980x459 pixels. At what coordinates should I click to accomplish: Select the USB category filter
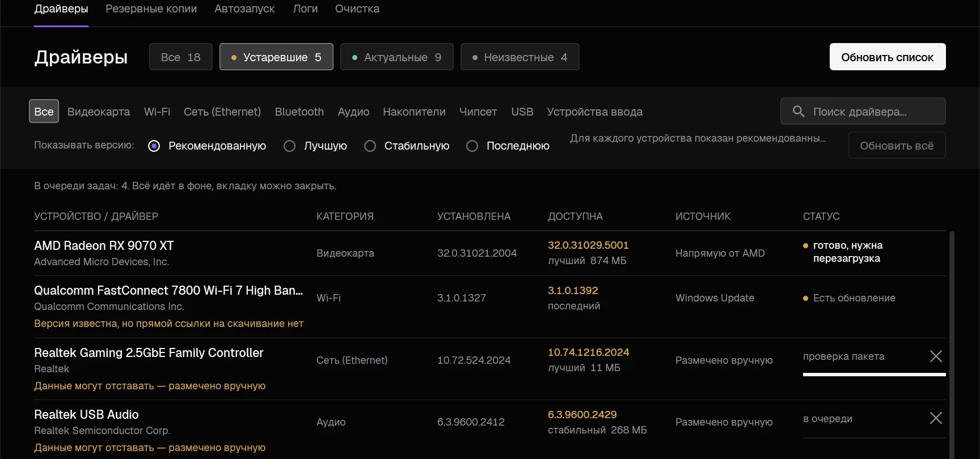click(x=522, y=112)
